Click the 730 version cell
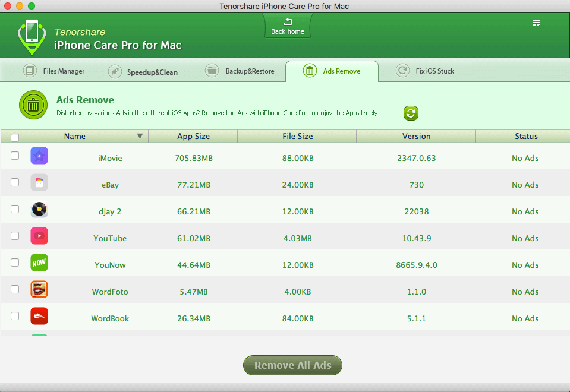 coord(417,185)
